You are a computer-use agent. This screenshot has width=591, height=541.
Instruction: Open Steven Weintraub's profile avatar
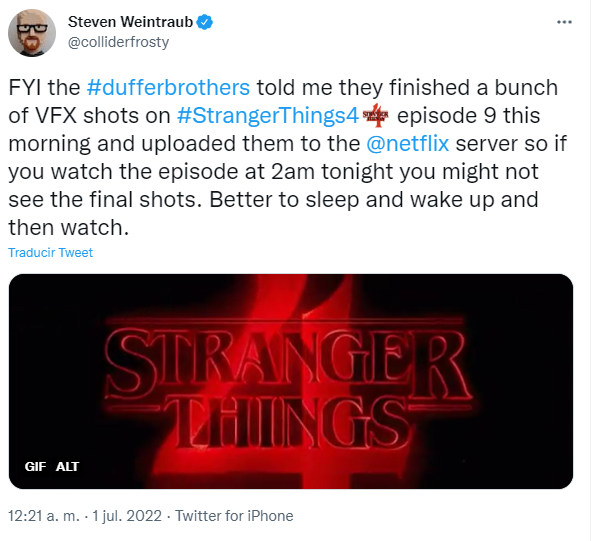pyautogui.click(x=32, y=33)
